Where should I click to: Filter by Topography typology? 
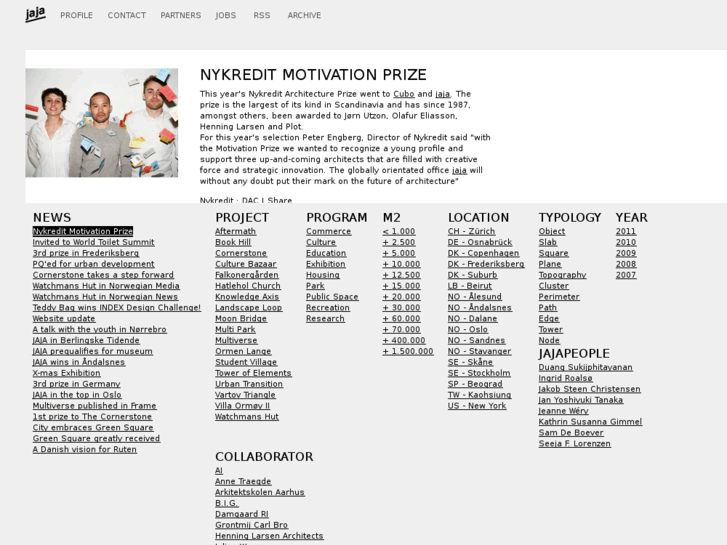click(562, 275)
